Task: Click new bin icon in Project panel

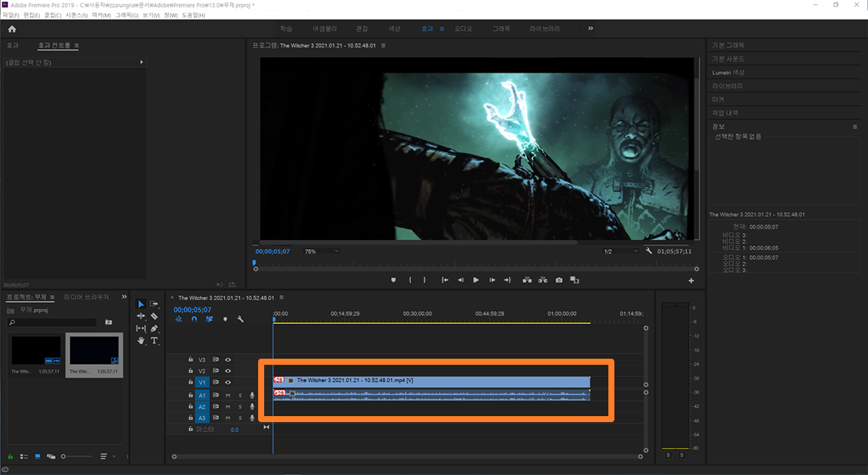Action: (x=109, y=322)
